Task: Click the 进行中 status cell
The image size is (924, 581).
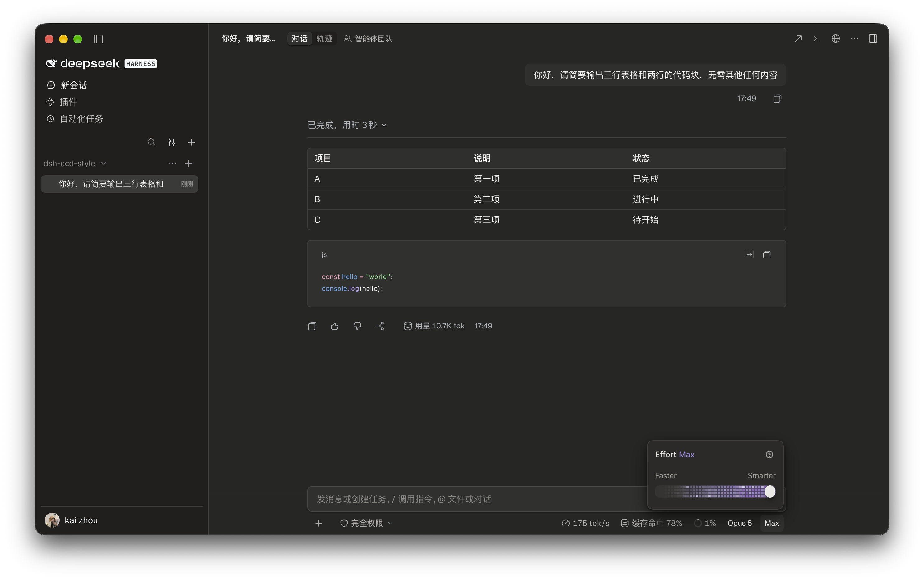Action: point(645,199)
